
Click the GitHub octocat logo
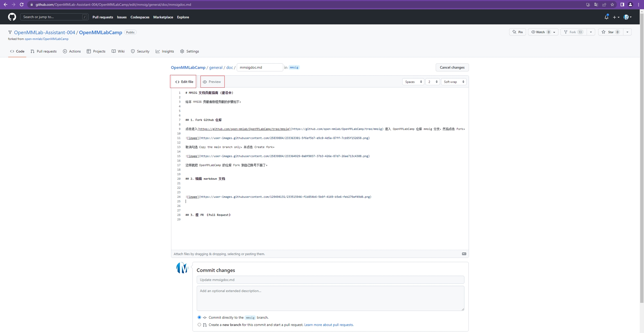pos(12,17)
